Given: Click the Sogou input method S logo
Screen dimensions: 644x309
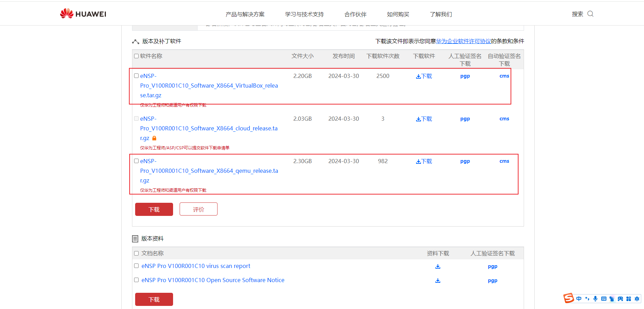Looking at the screenshot, I should pyautogui.click(x=568, y=298).
